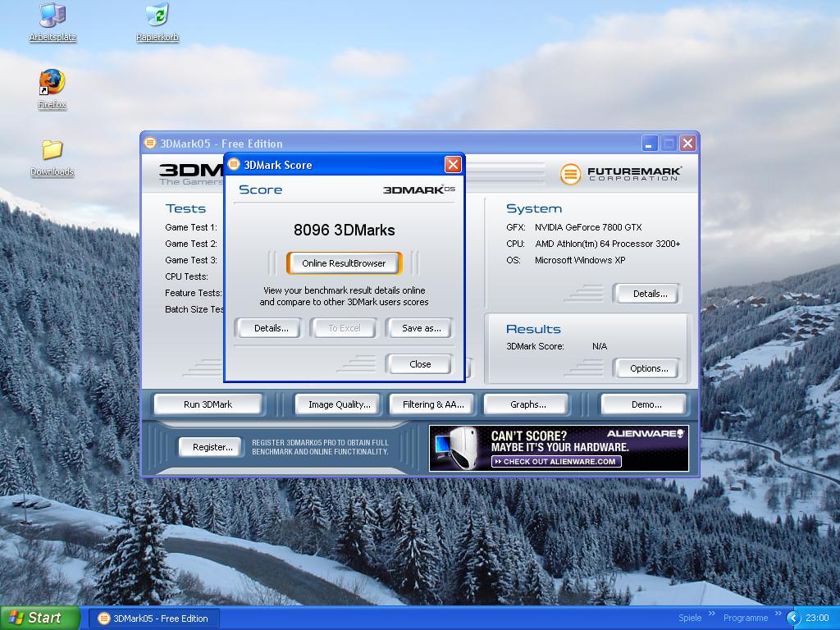
Task: Open the Windows Start menu
Action: 39,618
